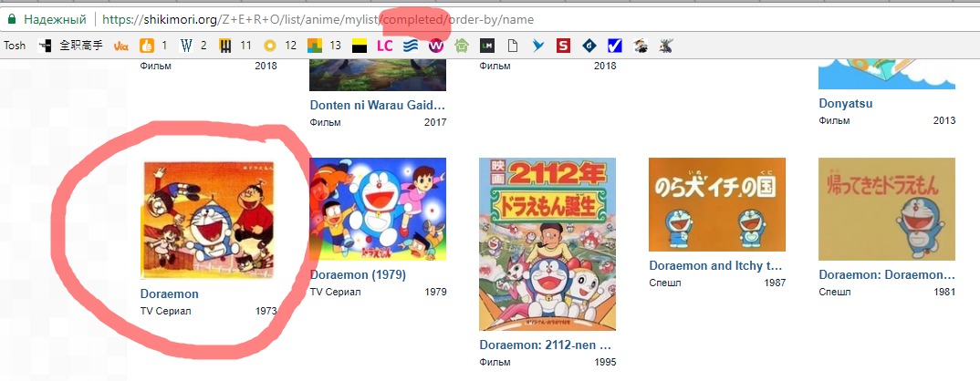Open the Doraemon (1979) title link

[x=358, y=274]
